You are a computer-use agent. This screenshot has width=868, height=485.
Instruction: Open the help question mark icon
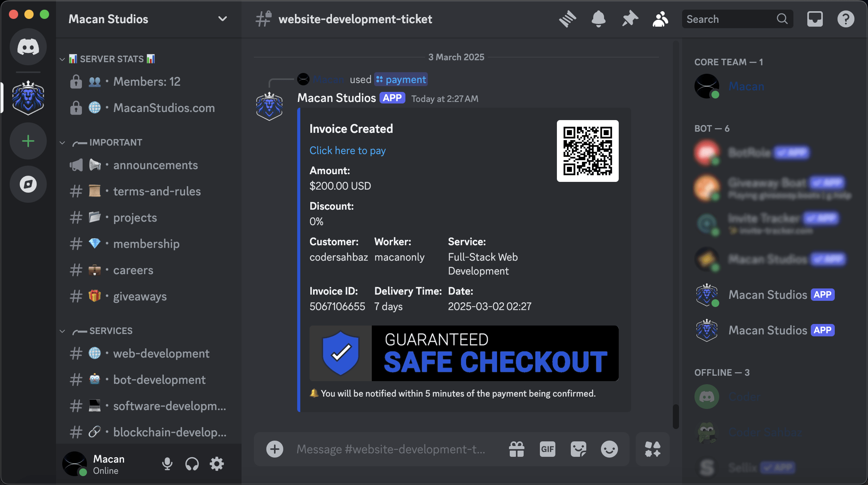[846, 19]
